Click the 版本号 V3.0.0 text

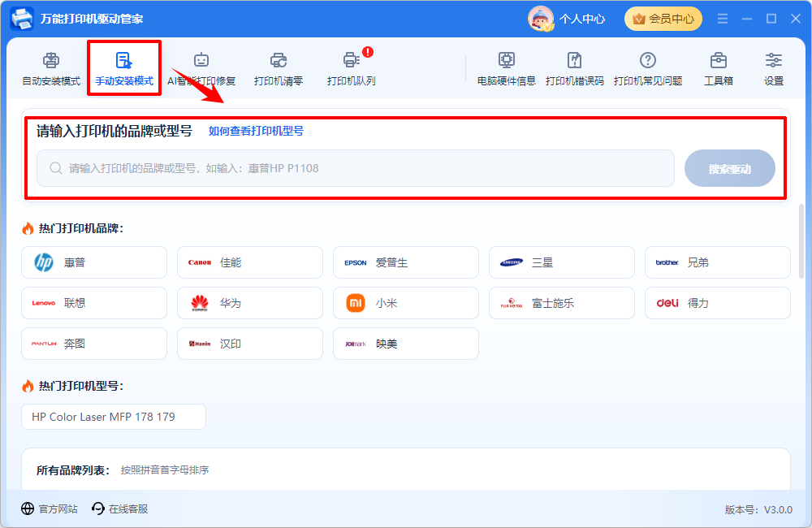pos(758,510)
